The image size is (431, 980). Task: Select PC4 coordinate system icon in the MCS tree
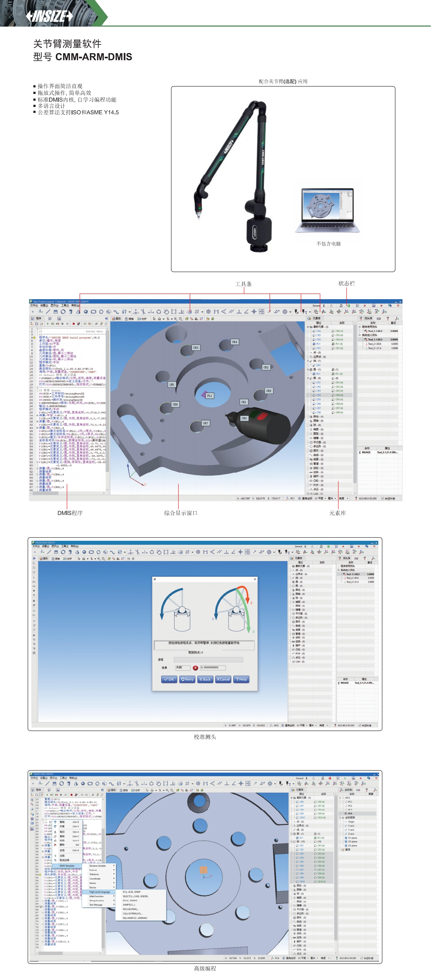tap(346, 813)
